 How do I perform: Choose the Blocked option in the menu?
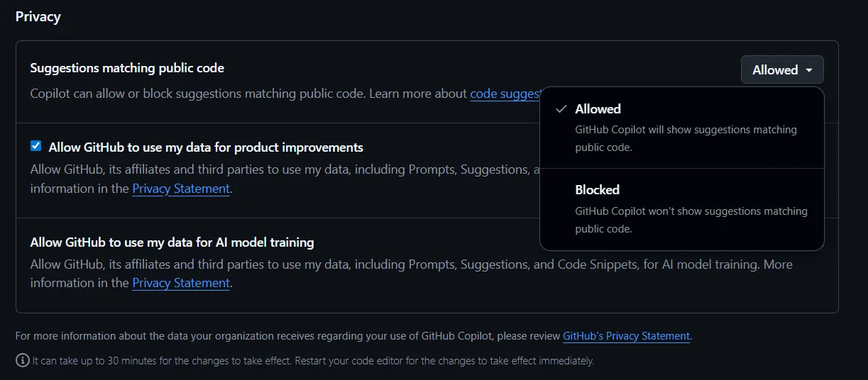pyautogui.click(x=597, y=190)
